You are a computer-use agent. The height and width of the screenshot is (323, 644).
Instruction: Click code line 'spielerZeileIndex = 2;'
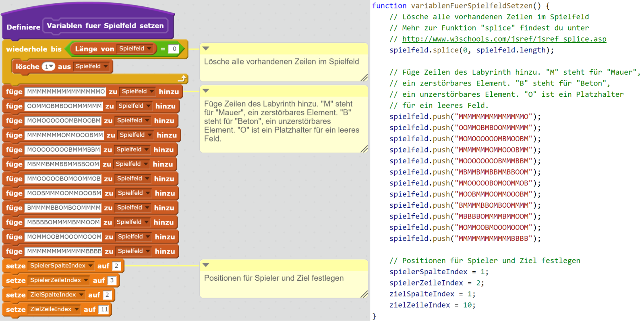437,283
